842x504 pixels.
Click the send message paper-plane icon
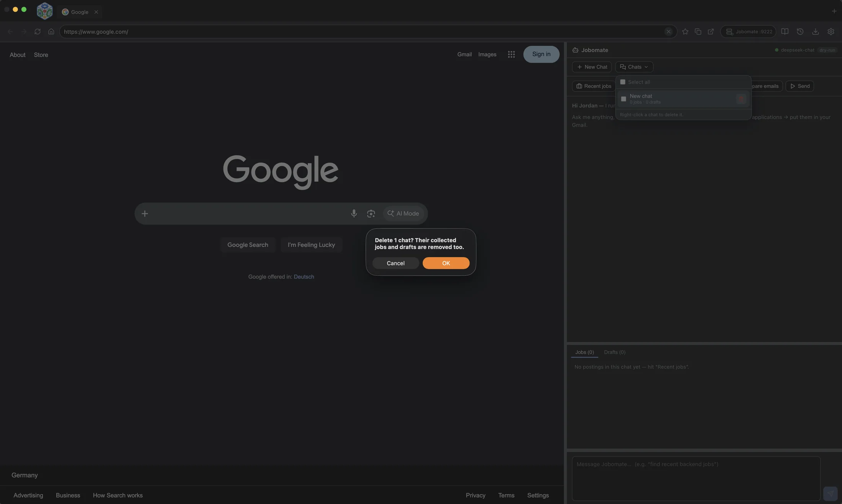(x=830, y=494)
